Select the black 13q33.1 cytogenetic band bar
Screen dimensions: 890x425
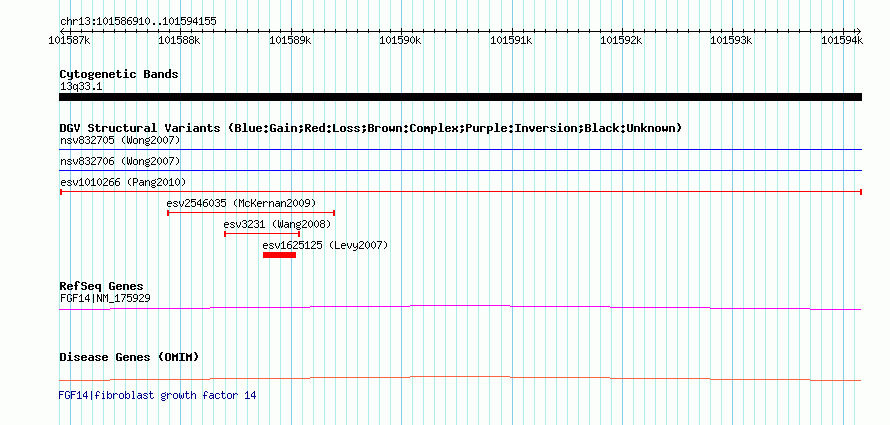[x=460, y=97]
